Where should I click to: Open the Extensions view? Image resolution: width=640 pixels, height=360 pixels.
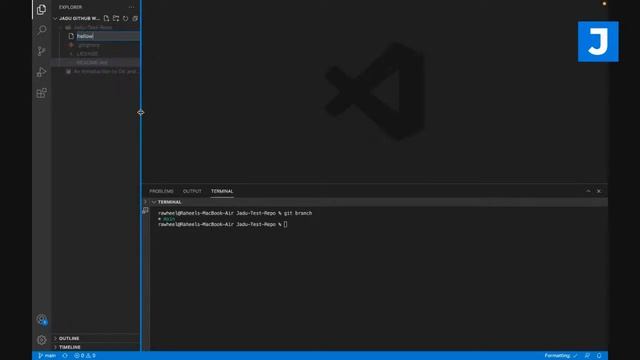(x=41, y=93)
